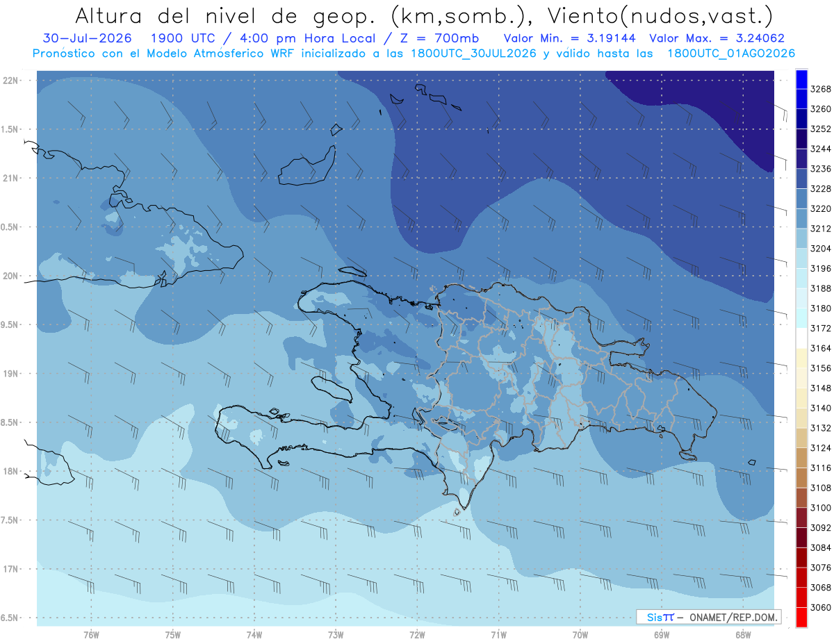Click the '6.5N' latitude label
Screen dimensions: 834x644
(10, 618)
